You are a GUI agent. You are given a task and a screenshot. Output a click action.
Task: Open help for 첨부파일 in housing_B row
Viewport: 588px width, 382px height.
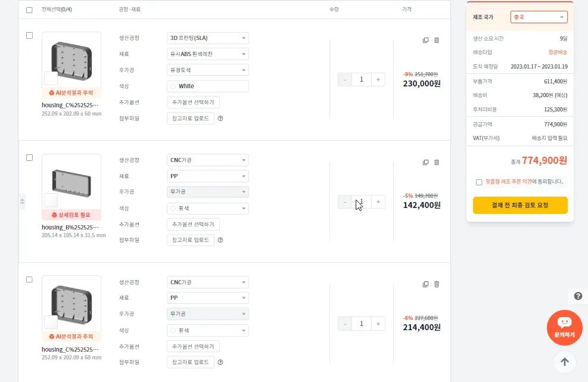[220, 240]
